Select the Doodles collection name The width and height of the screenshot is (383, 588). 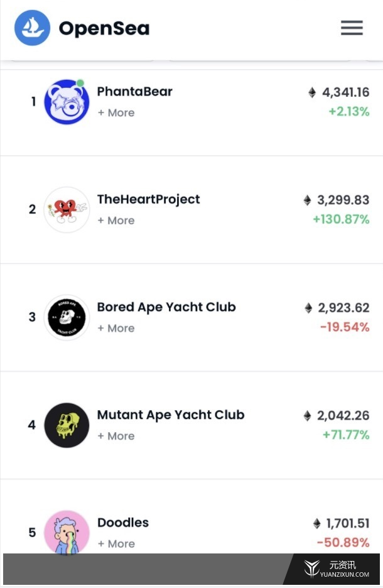click(123, 523)
